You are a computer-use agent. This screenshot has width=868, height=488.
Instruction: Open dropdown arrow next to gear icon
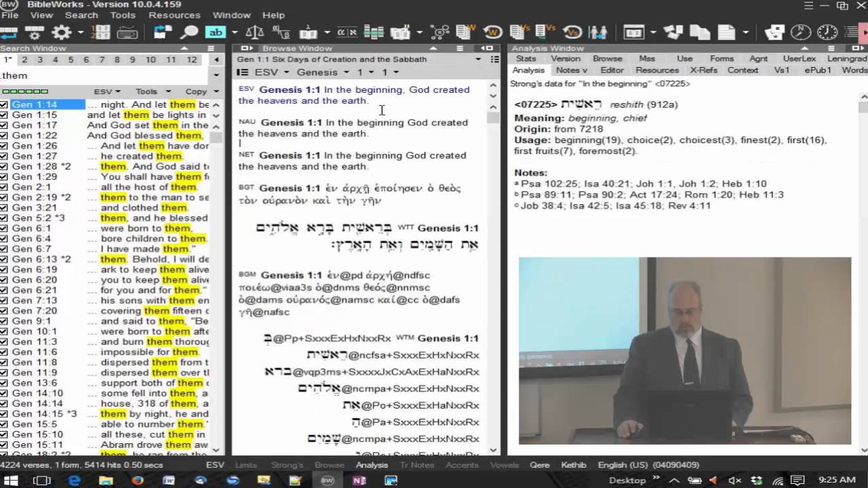(80, 32)
